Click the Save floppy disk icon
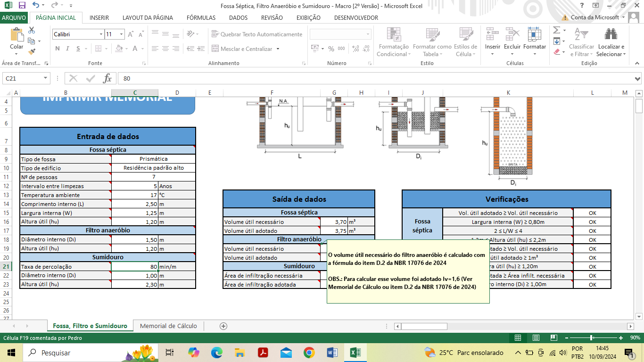 tap(22, 6)
